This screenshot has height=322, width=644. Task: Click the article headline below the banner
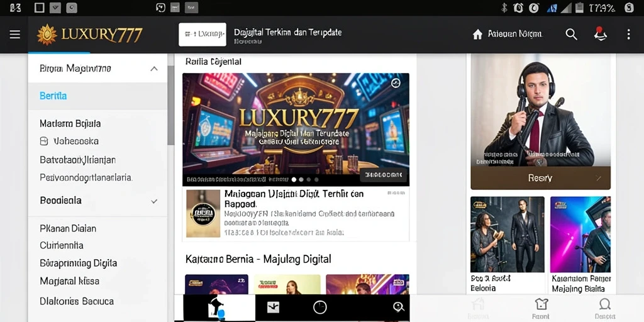294,199
